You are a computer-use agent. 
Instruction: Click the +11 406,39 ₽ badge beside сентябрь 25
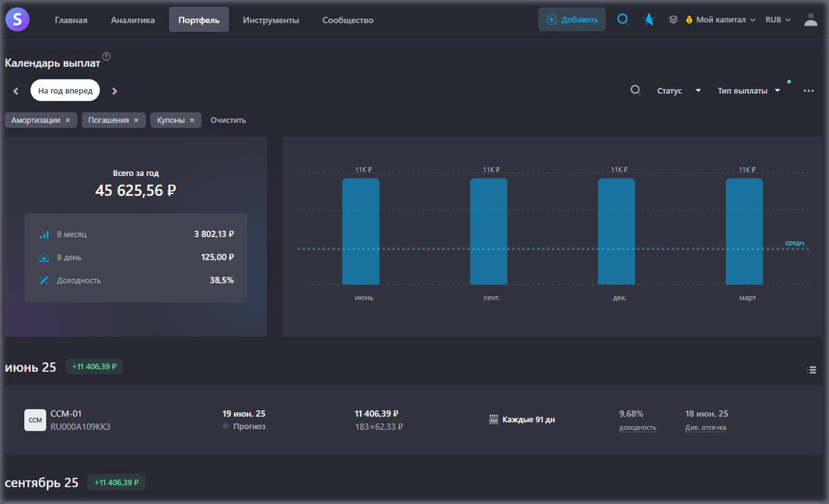coord(116,483)
